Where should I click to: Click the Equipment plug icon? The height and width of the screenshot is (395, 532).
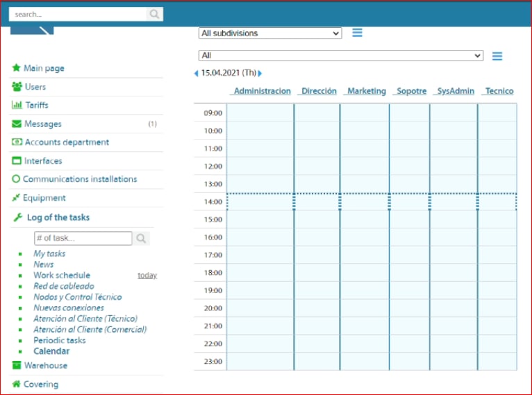(x=16, y=197)
